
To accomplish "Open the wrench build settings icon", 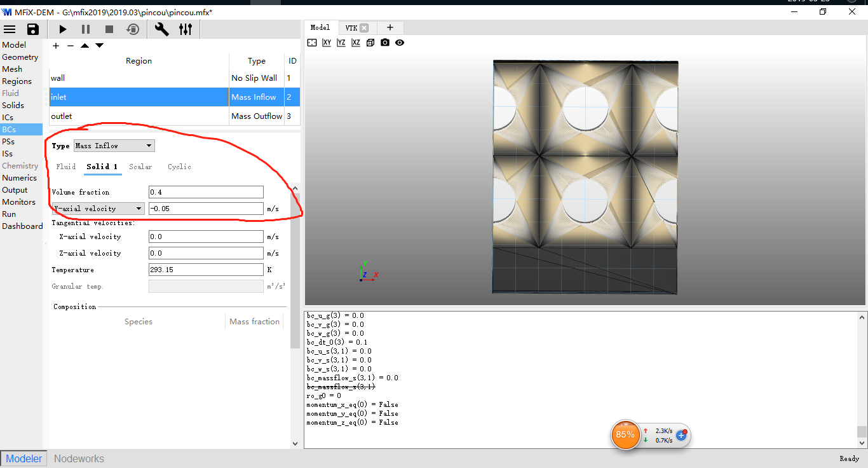I will [x=162, y=29].
